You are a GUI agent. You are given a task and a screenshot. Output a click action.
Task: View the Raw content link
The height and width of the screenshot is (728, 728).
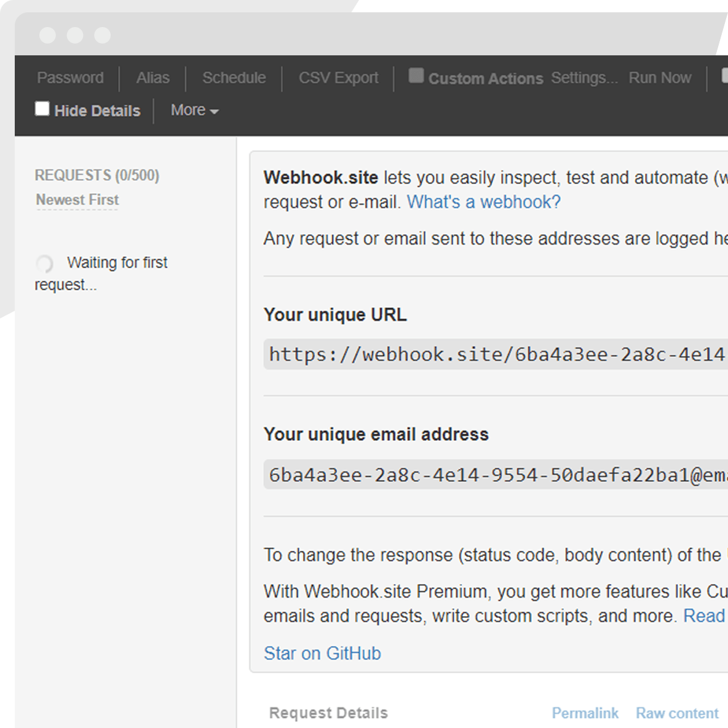pos(677,713)
